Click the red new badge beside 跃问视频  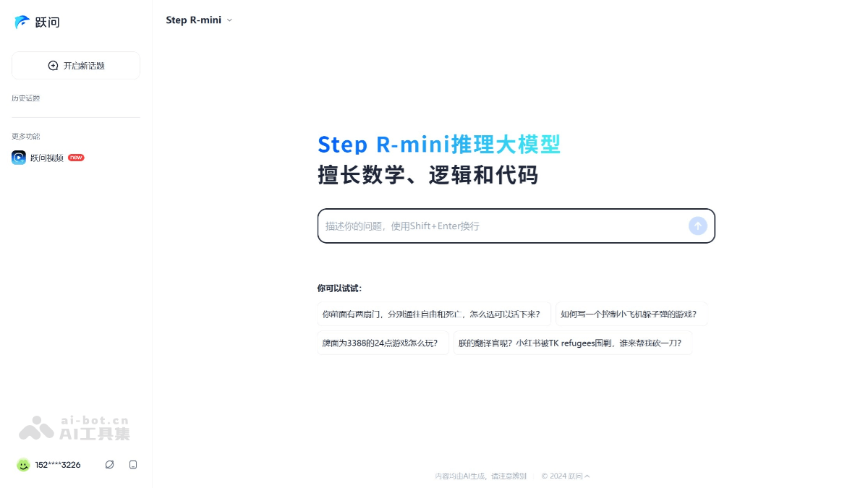coord(75,157)
